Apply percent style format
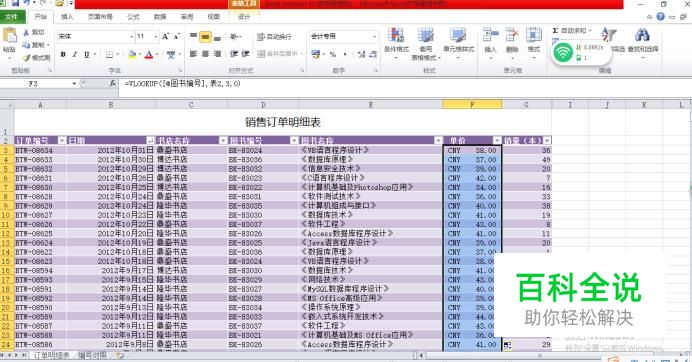 333,54
